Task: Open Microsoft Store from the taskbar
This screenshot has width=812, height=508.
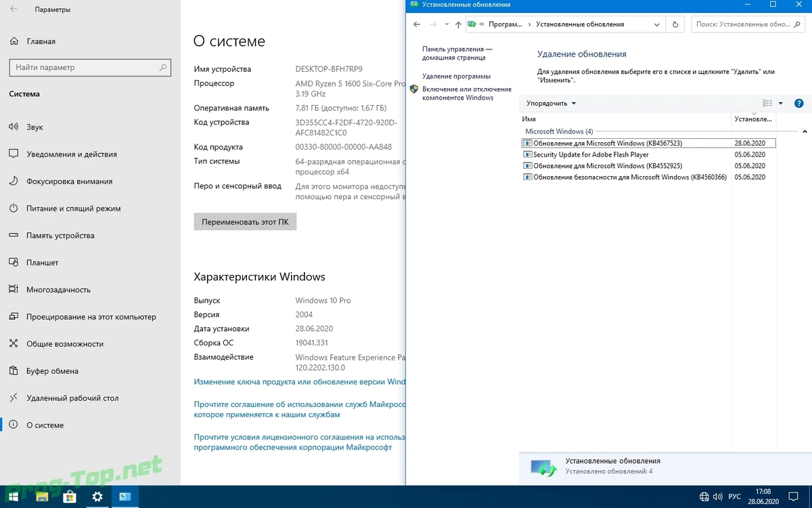Action: coord(69,497)
